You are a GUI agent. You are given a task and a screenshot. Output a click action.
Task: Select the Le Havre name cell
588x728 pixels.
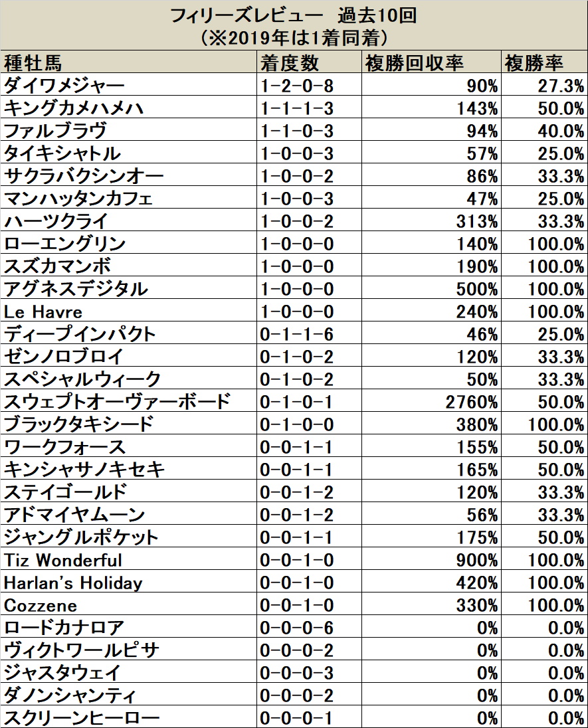tap(129, 312)
